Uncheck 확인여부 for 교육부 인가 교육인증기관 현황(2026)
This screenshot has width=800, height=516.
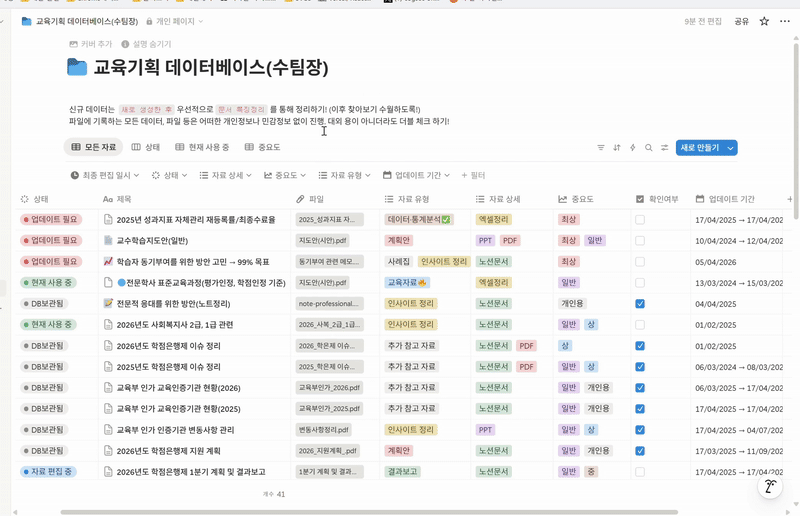click(640, 388)
